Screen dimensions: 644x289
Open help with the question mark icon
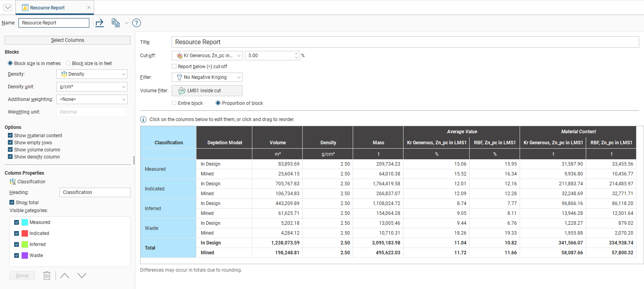tap(137, 23)
